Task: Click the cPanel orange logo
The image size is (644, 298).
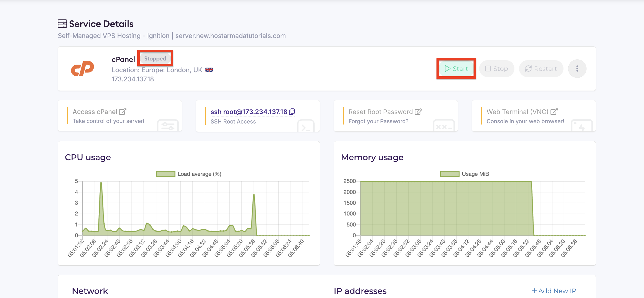Action: [82, 69]
